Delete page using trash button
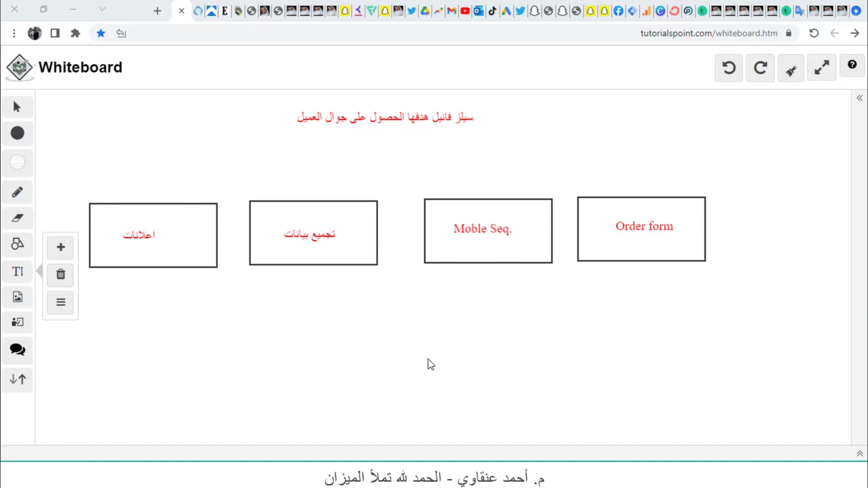Viewport: 868px width, 488px height. coord(60,274)
